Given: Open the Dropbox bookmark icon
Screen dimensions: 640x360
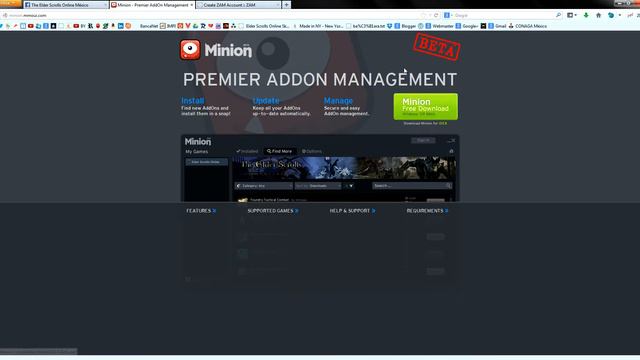Looking at the screenshot, I should [389, 26].
